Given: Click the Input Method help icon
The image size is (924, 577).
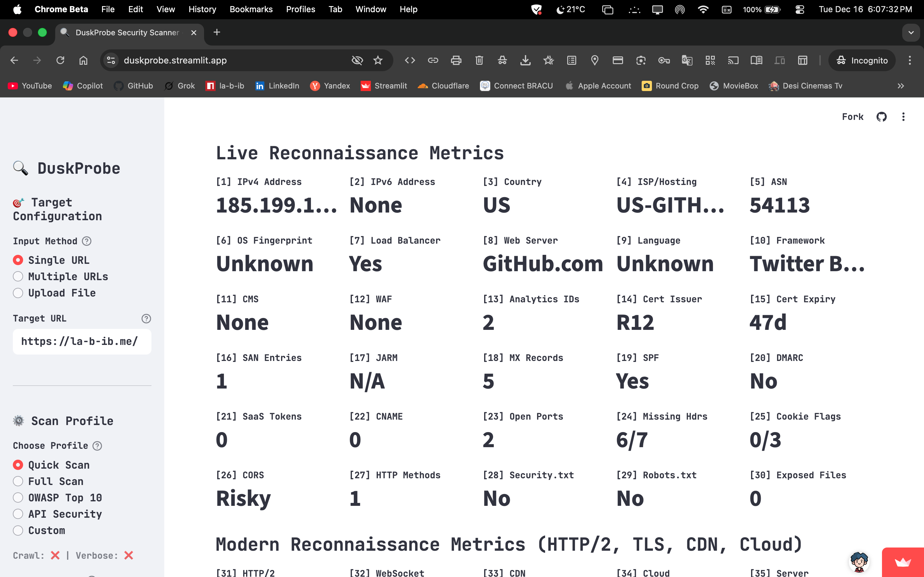Looking at the screenshot, I should [87, 241].
